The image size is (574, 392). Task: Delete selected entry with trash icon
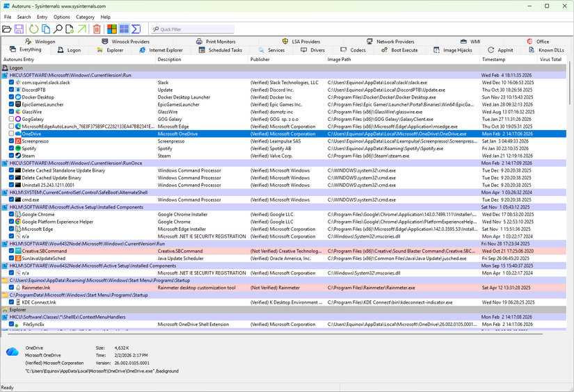97,29
